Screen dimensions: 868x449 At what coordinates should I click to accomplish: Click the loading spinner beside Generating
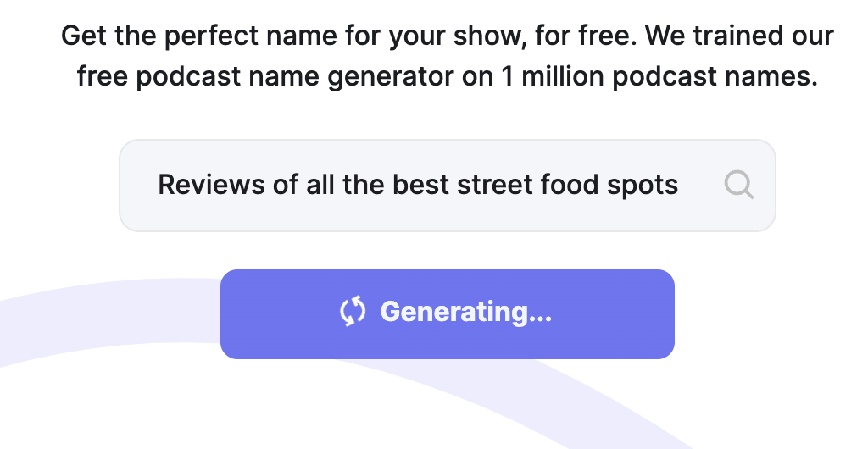(x=353, y=312)
